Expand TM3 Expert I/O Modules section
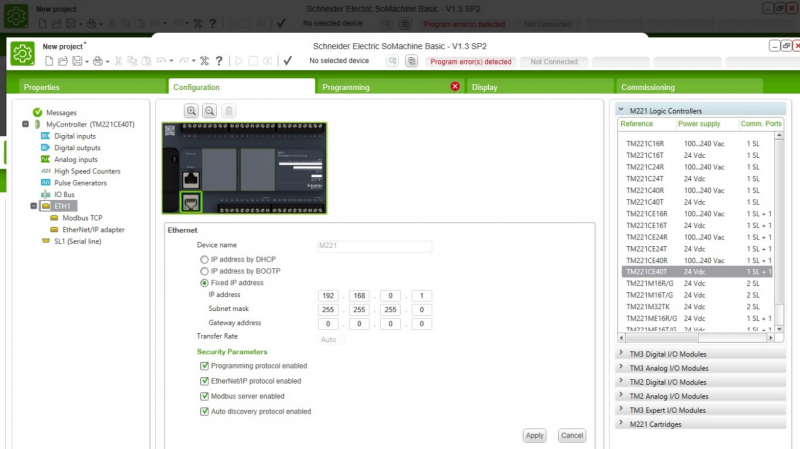This screenshot has width=800, height=449. click(x=621, y=409)
